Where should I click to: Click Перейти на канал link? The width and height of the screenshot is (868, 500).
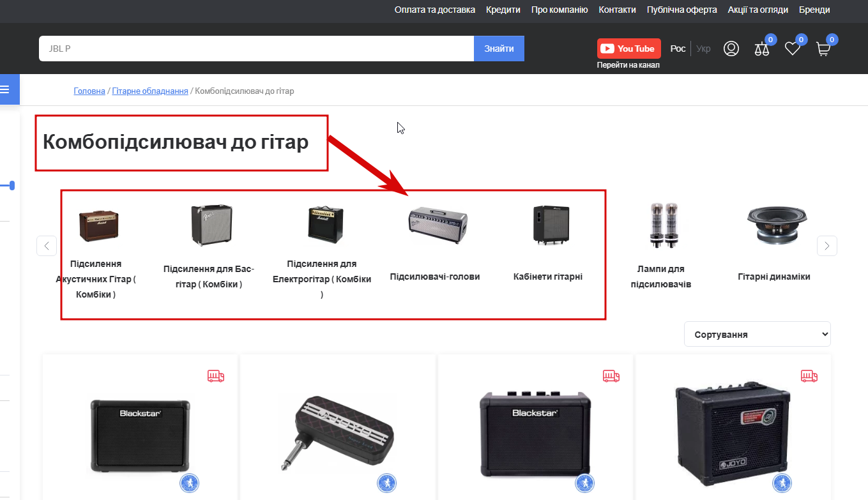pyautogui.click(x=628, y=65)
